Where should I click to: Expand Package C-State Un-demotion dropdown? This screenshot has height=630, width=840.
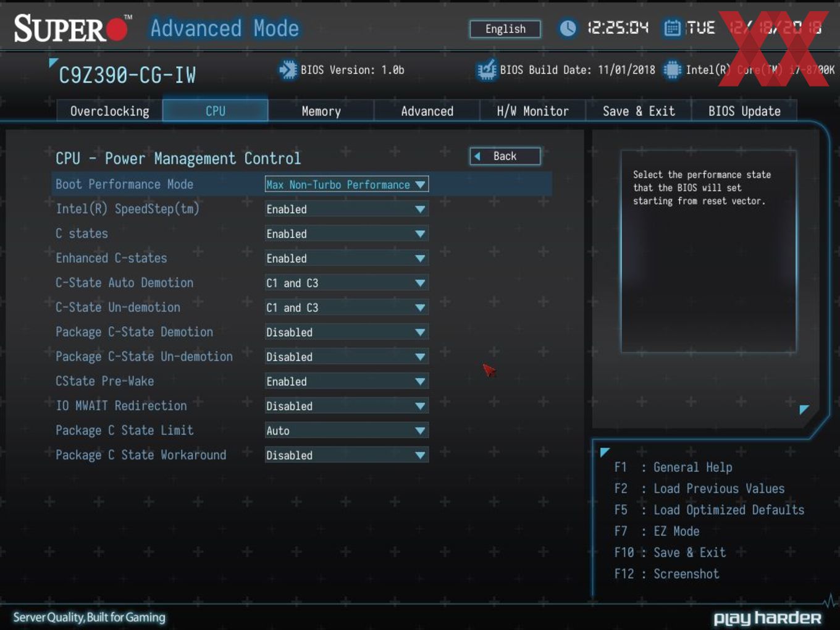coord(346,357)
